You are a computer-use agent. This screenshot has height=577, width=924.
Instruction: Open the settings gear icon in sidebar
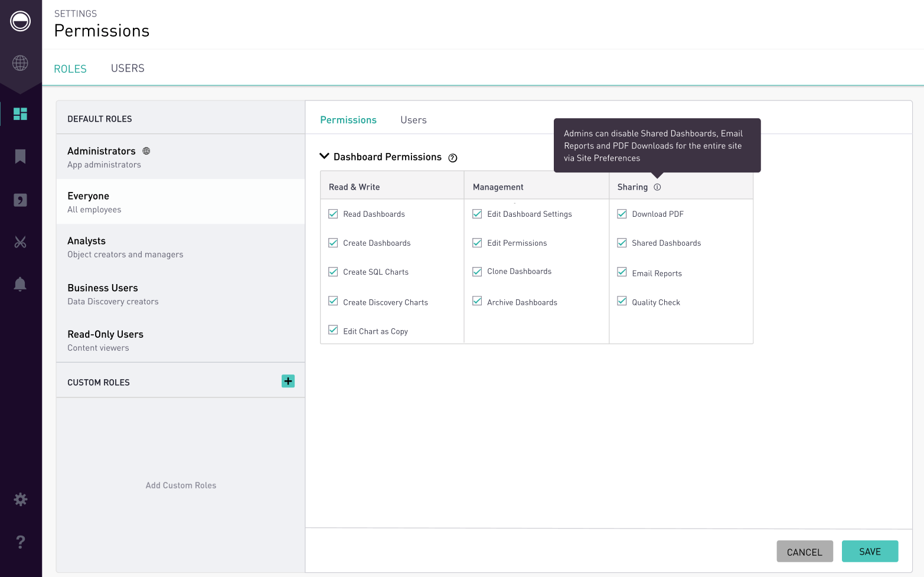coord(20,500)
